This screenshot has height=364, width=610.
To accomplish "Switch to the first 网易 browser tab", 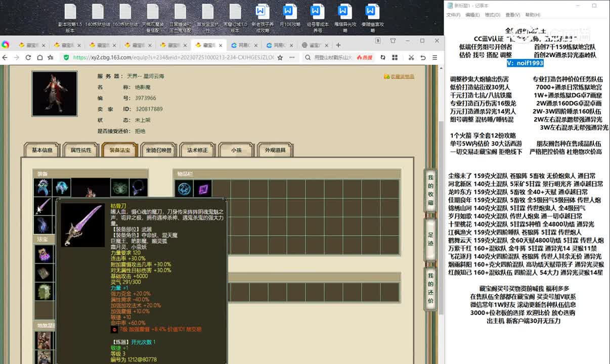I will pyautogui.click(x=244, y=45).
